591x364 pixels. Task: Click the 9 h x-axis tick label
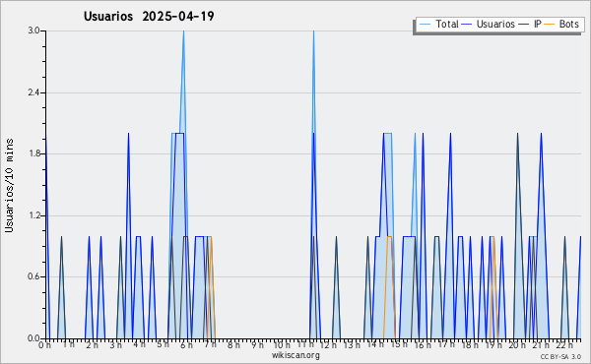click(x=257, y=344)
